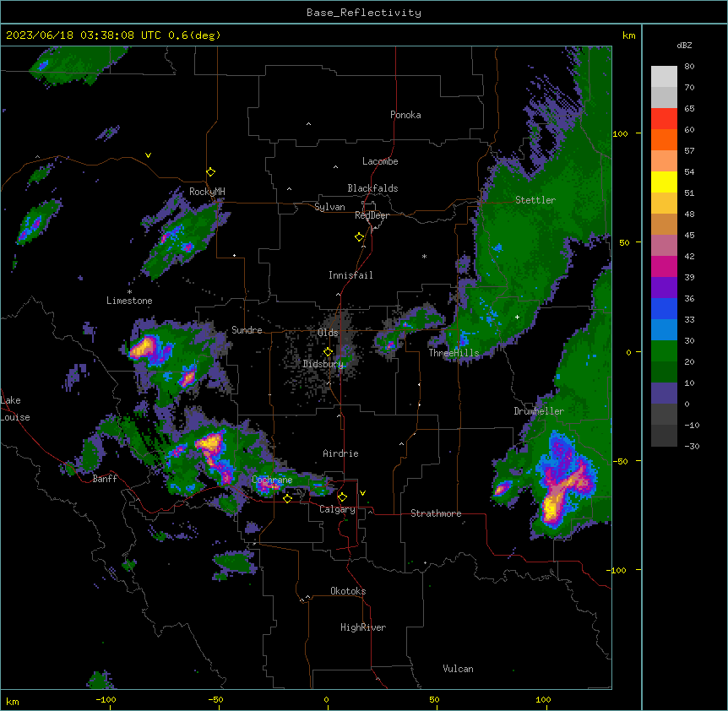The width and height of the screenshot is (728, 711).
Task: Click the RockyMH label
Action: click(207, 192)
